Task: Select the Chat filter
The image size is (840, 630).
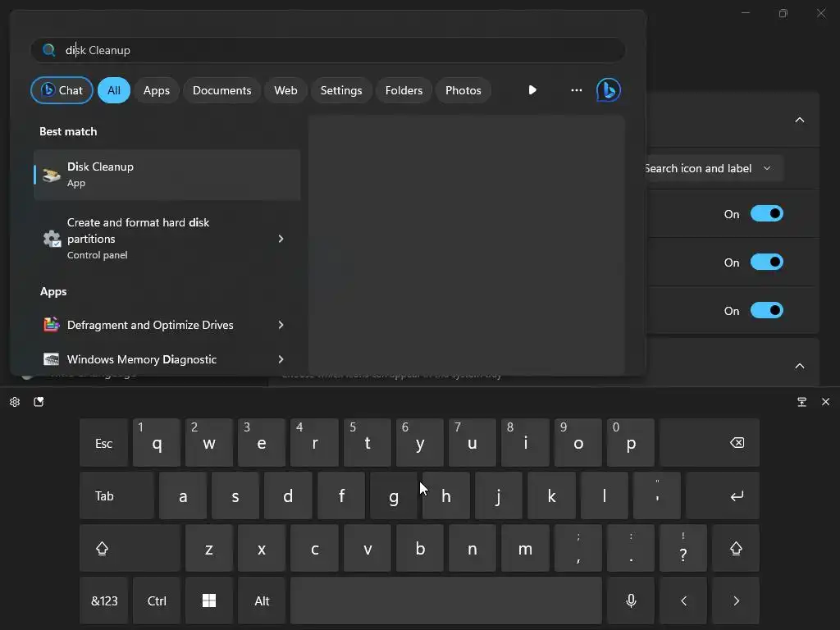Action: pyautogui.click(x=62, y=90)
